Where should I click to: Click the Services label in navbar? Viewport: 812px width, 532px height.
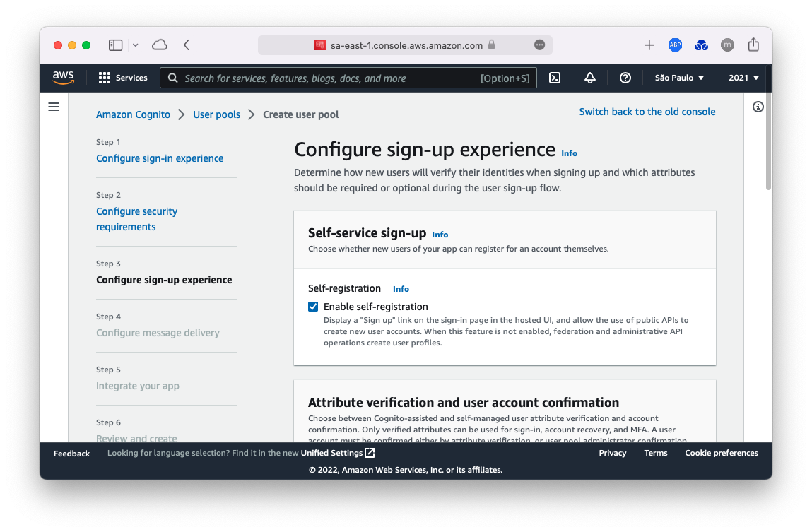pos(131,78)
